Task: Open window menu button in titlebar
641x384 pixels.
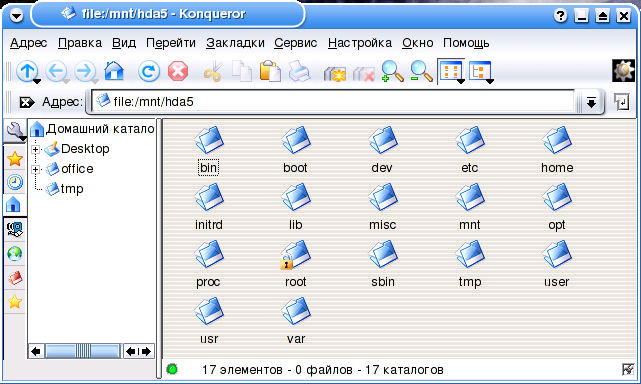Action: click(x=16, y=16)
